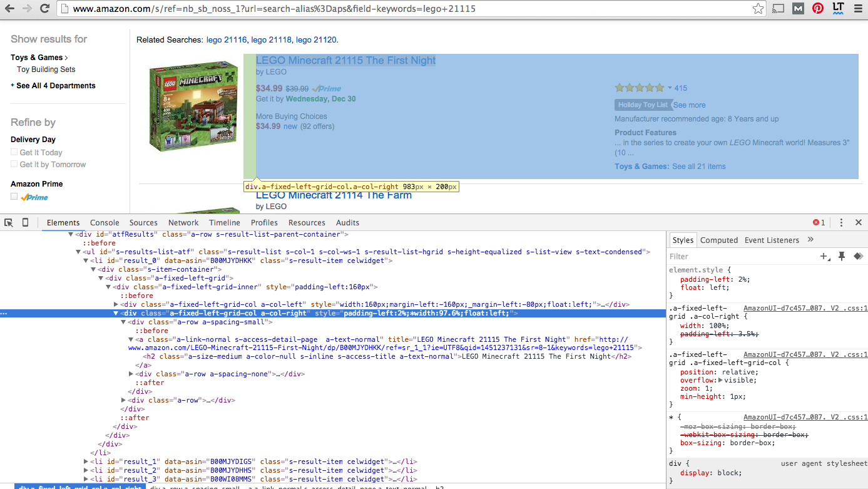Open the Pinterest extension icon
Image resolution: width=868 pixels, height=489 pixels.
point(818,9)
